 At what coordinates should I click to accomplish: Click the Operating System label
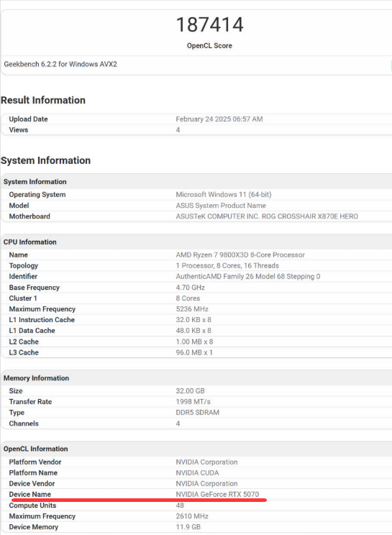click(37, 194)
